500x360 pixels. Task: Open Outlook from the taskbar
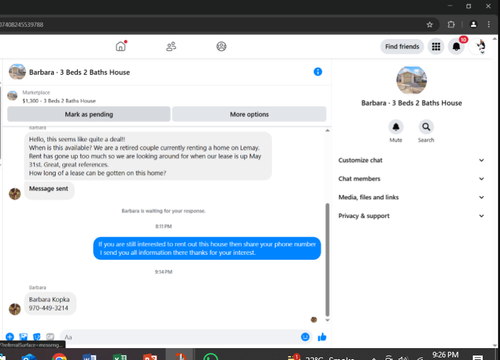[29, 357]
